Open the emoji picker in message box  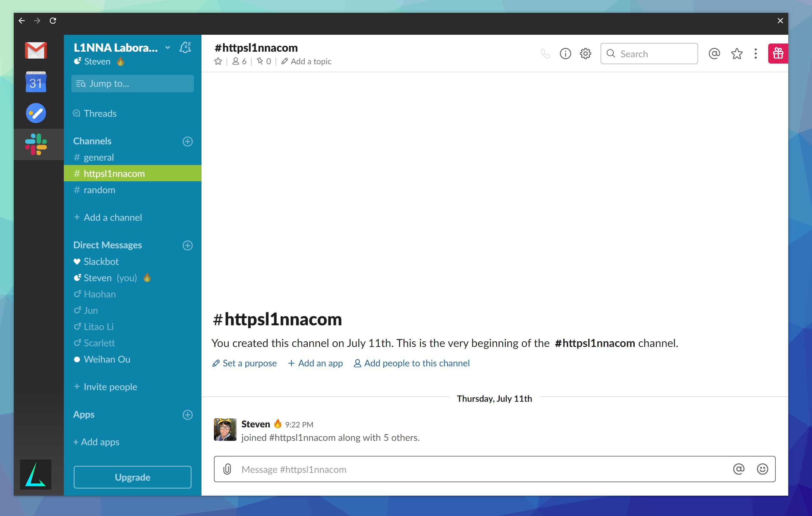click(x=762, y=469)
